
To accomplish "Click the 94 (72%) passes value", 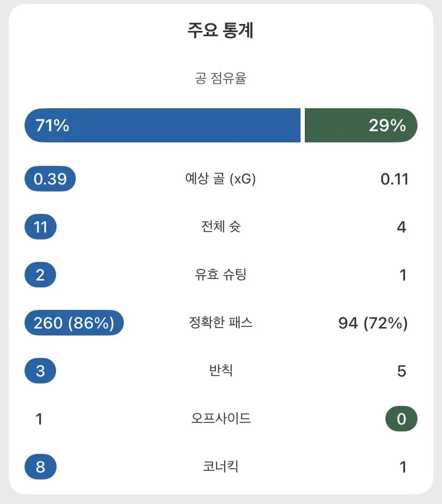I will click(x=373, y=323).
